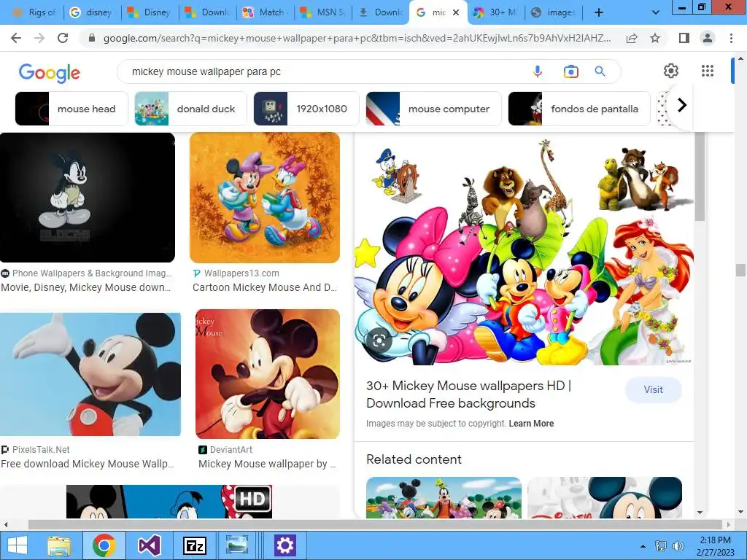747x560 pixels.
Task: Go back to the previous page
Action: [16, 38]
